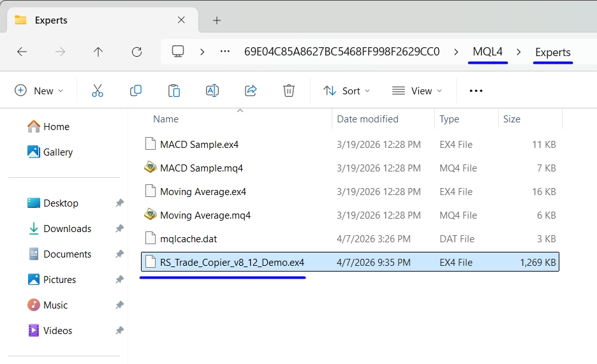Viewport: 597px width, 364px height.
Task: Select the RS_Trade_Copier_v8_12_Demo.ex4 file
Action: click(x=350, y=261)
